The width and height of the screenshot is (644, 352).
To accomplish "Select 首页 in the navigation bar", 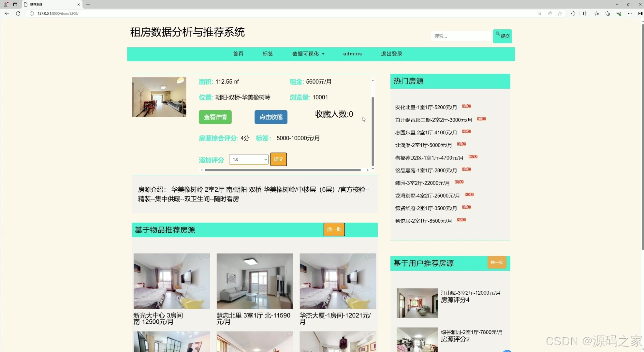I will [x=238, y=54].
